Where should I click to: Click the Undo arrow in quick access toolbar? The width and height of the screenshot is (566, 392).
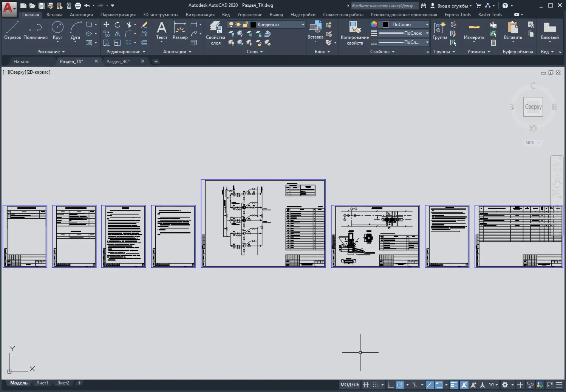tap(87, 6)
